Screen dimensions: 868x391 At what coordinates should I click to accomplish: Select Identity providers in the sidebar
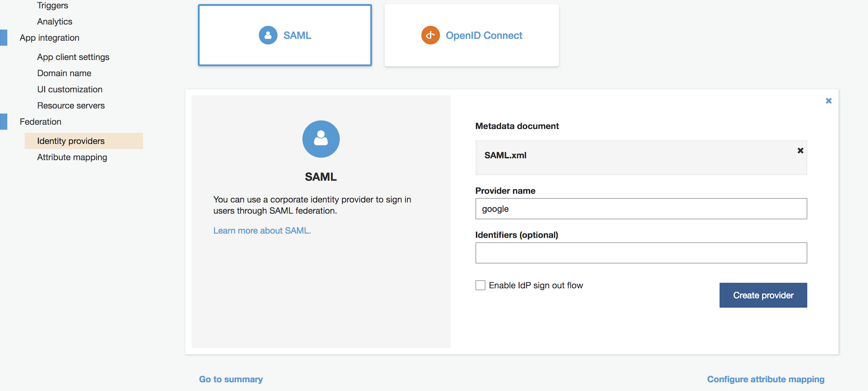click(x=71, y=140)
